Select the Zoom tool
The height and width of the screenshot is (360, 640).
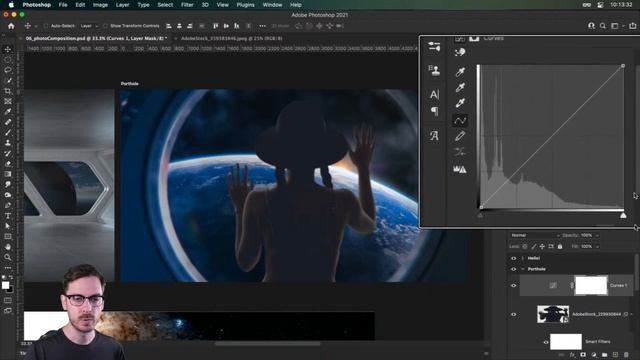8,257
